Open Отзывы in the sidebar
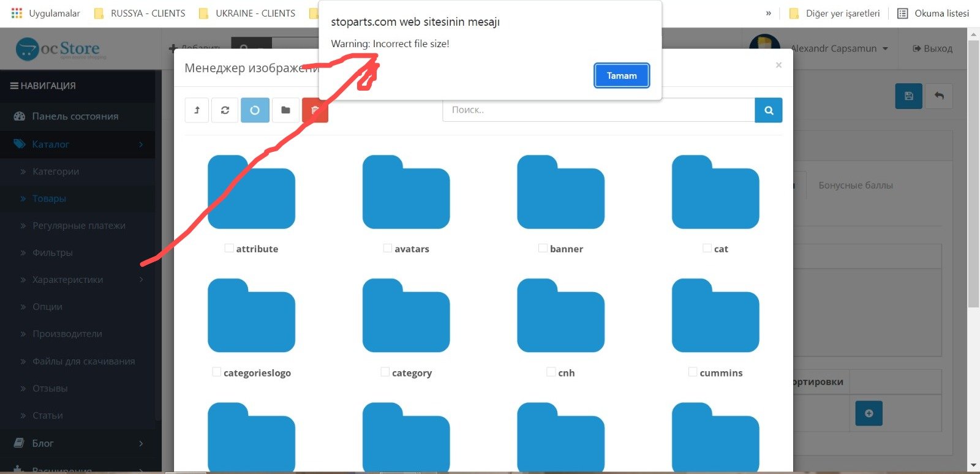 pos(50,388)
